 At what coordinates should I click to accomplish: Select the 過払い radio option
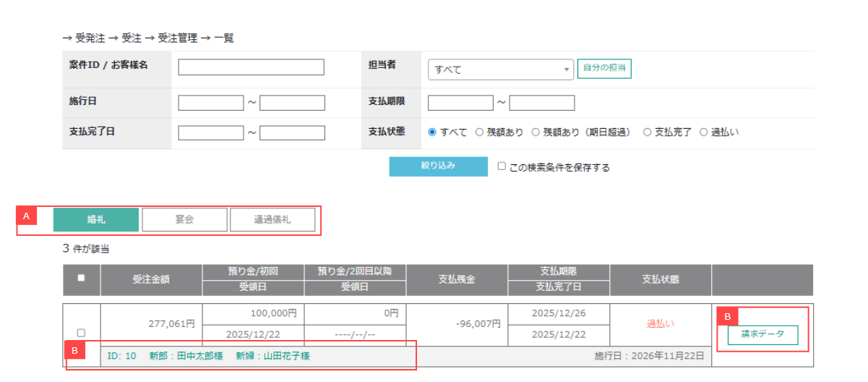(703, 132)
